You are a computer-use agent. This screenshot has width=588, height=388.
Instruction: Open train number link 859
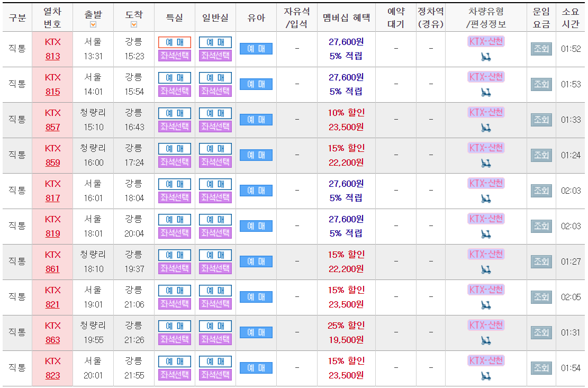pyautogui.click(x=52, y=163)
